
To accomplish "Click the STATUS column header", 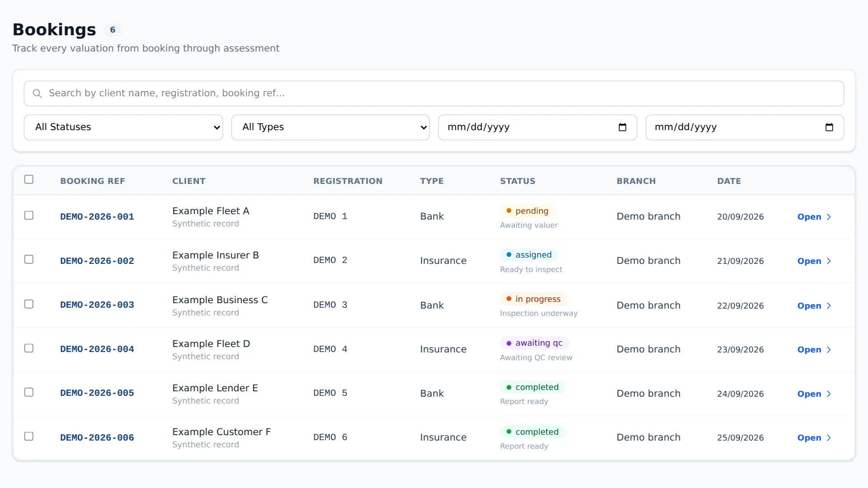I will pyautogui.click(x=518, y=181).
